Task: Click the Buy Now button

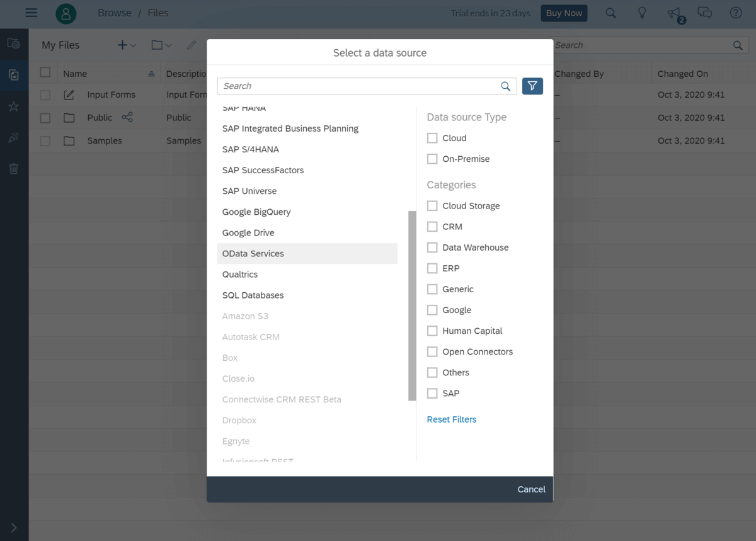Action: 564,13
